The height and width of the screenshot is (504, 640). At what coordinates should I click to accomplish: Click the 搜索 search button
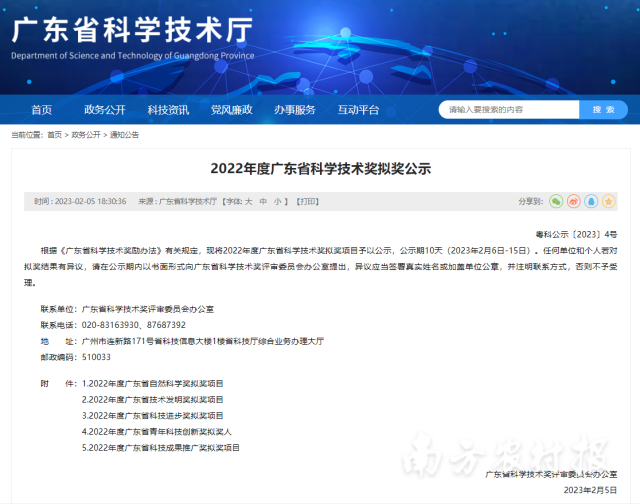click(603, 109)
